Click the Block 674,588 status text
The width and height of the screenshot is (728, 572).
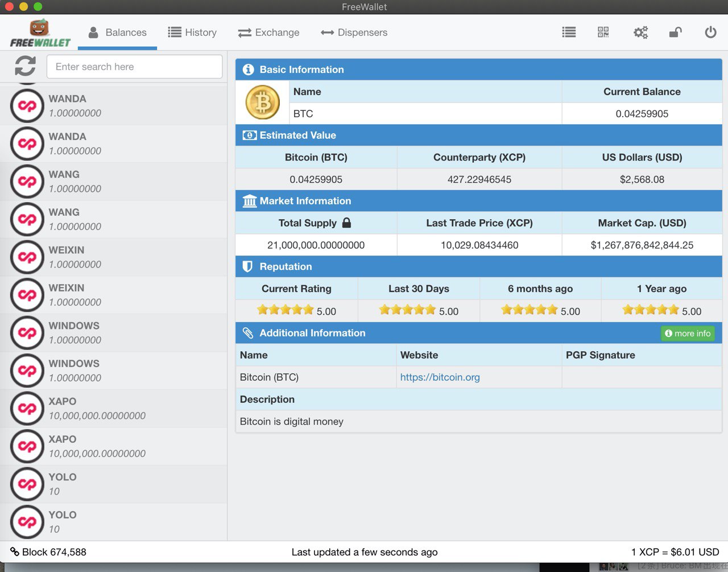54,552
